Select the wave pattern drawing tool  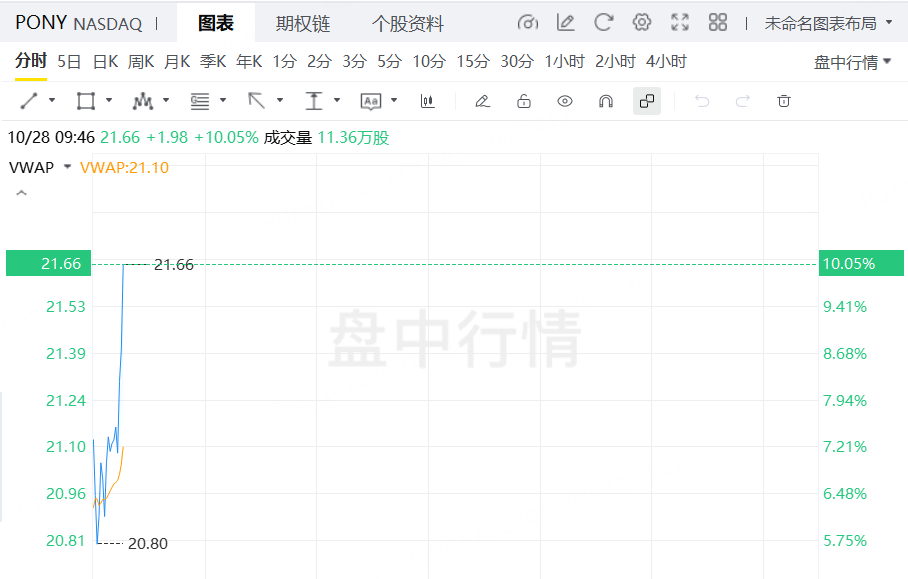point(142,101)
